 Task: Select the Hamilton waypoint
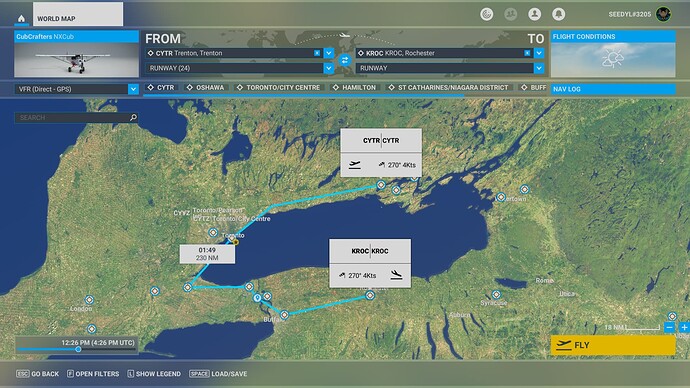(354, 88)
